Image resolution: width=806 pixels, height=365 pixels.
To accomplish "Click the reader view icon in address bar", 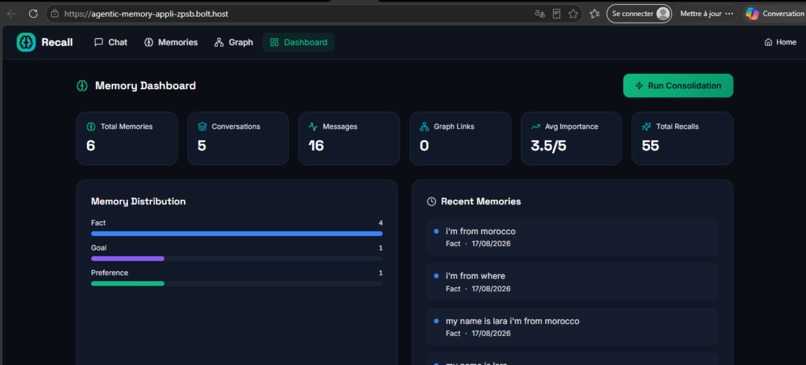I will coord(556,14).
